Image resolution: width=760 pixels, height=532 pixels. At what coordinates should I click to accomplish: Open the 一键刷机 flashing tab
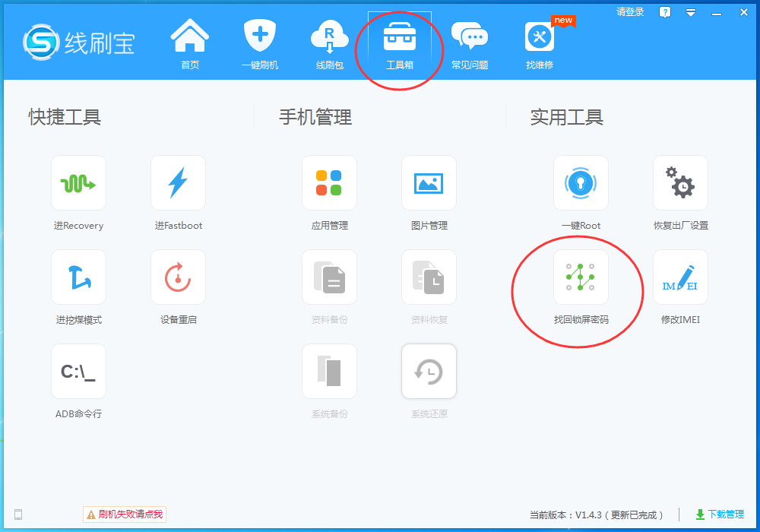(x=259, y=43)
